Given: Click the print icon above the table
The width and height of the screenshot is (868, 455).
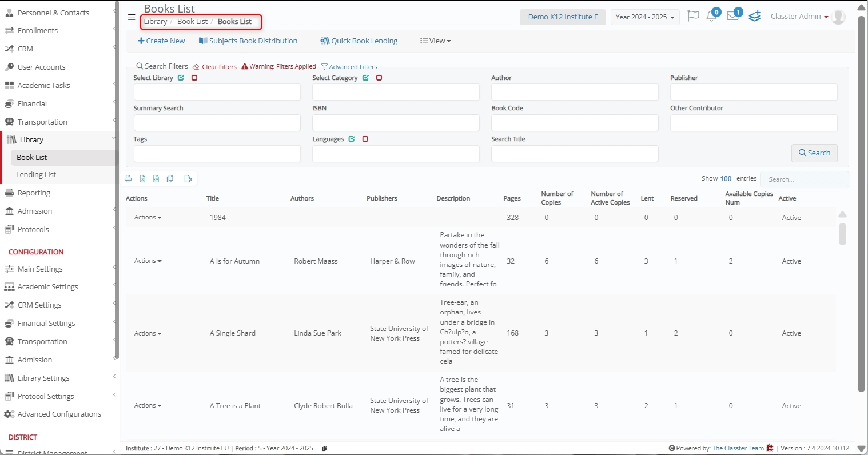Looking at the screenshot, I should pos(128,179).
